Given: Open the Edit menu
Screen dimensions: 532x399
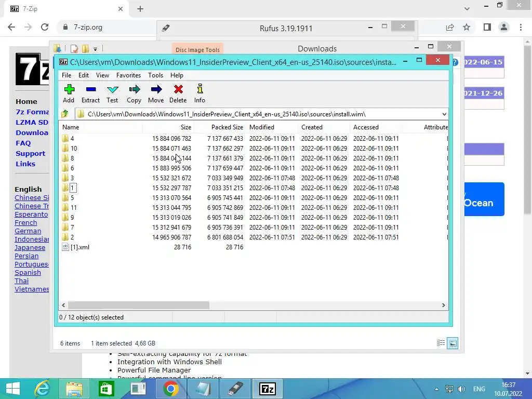Looking at the screenshot, I should click(84, 75).
